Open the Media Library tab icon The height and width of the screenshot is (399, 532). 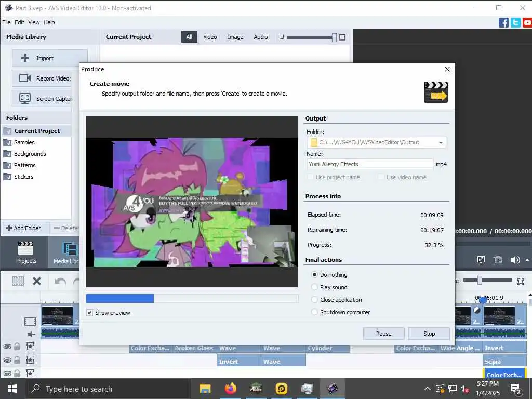coord(70,249)
